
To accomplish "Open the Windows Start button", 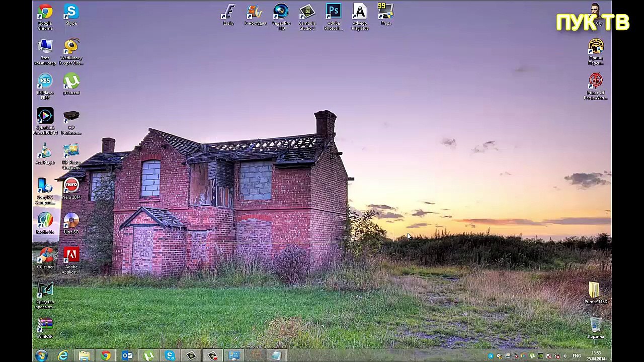I will (x=41, y=355).
